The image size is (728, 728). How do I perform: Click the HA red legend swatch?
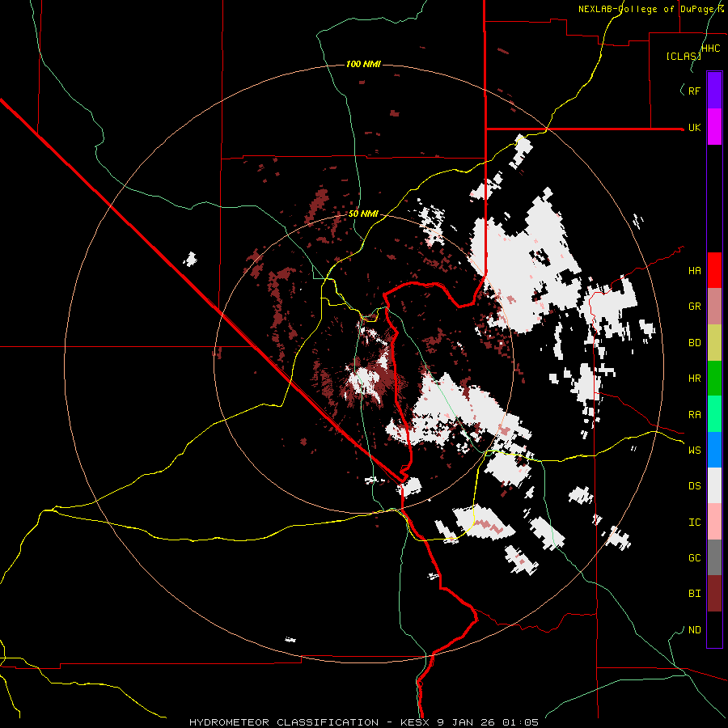click(x=714, y=270)
